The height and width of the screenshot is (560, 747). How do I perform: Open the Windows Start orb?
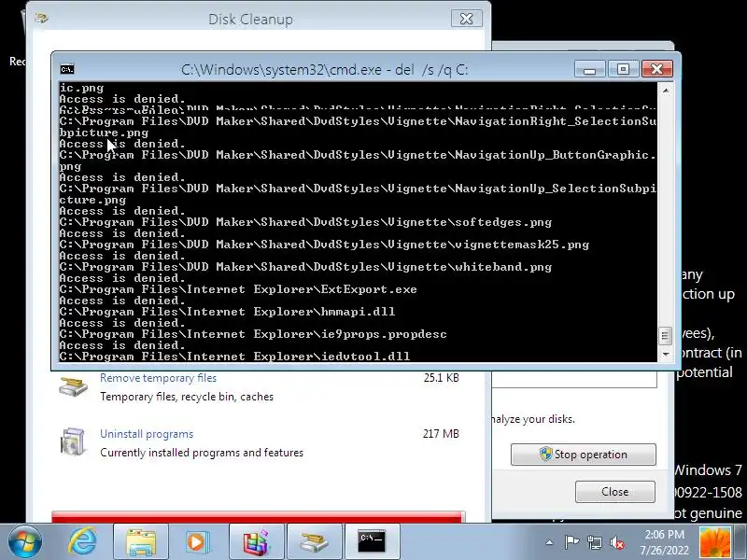point(25,542)
